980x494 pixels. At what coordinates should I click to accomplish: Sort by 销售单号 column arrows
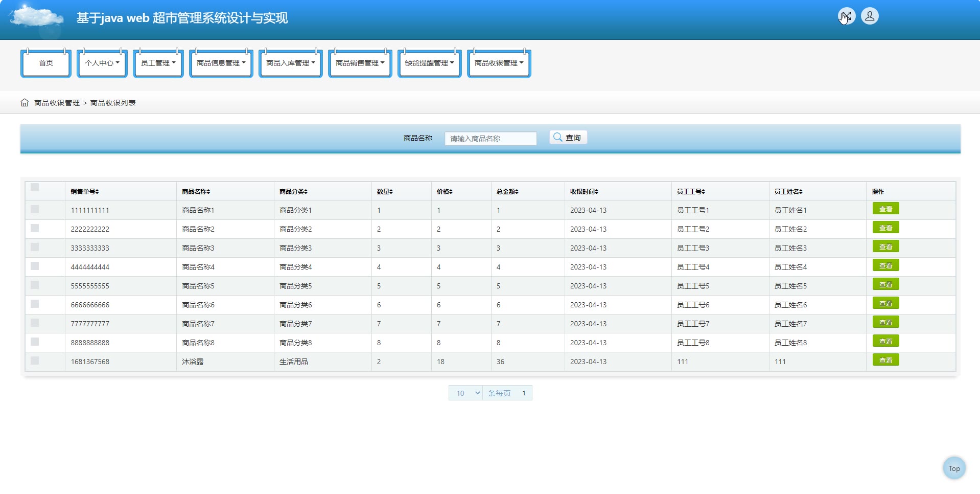97,192
